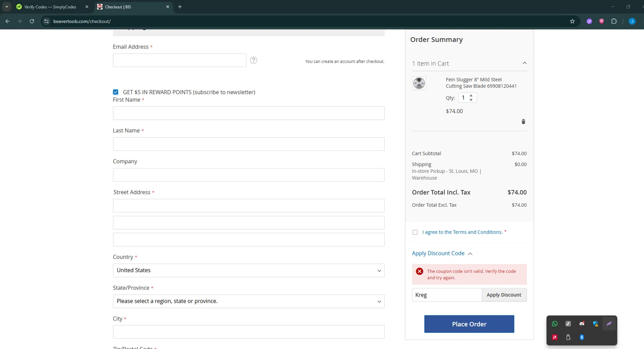Reload the checkout page
The width and height of the screenshot is (644, 349).
tap(32, 21)
